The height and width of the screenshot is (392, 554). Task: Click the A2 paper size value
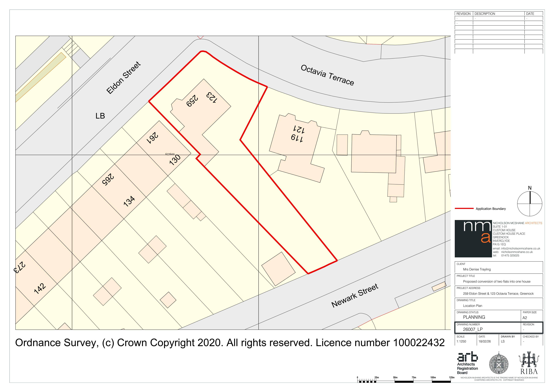click(525, 318)
